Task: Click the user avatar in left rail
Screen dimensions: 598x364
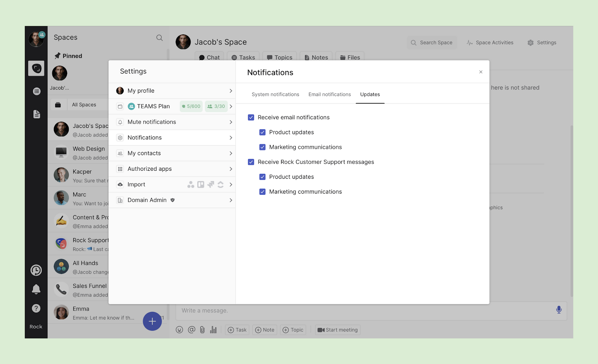Action: [36, 39]
